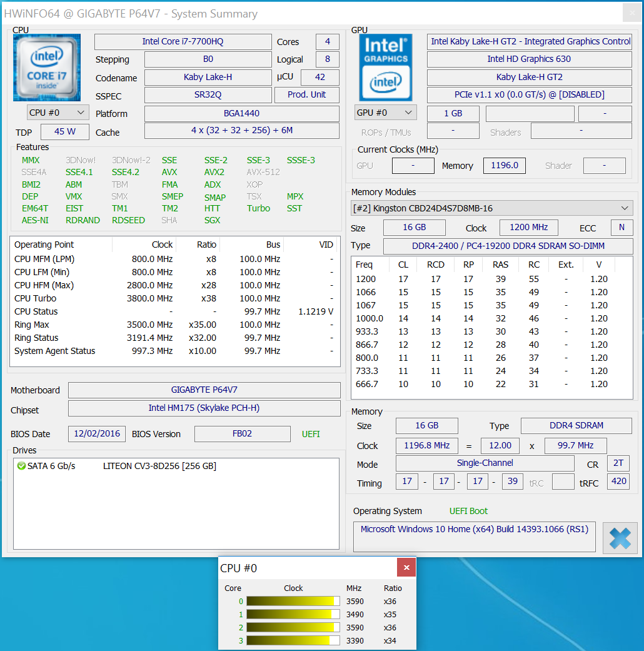Click the 1.1219 V VID value

(316, 311)
